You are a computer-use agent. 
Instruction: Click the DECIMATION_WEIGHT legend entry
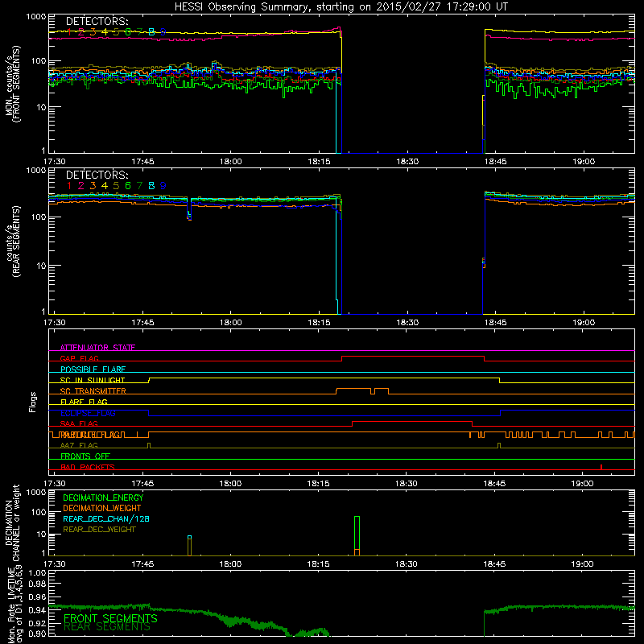point(102,508)
